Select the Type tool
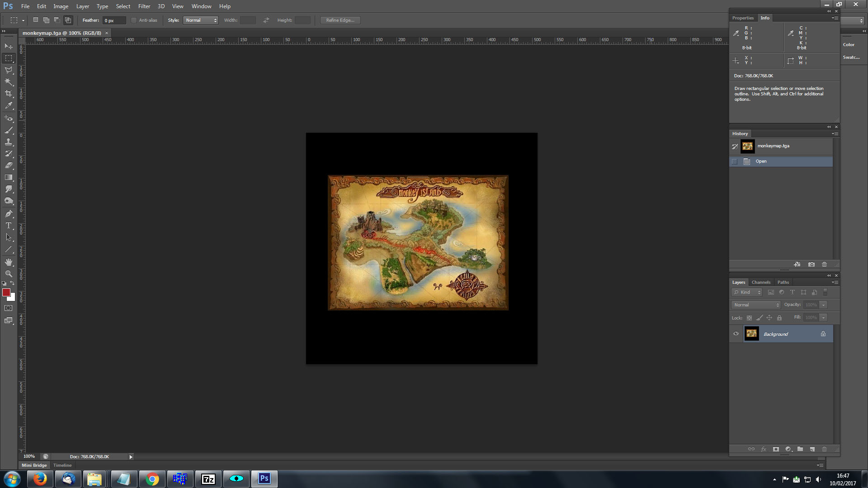The height and width of the screenshot is (488, 868). (9, 225)
